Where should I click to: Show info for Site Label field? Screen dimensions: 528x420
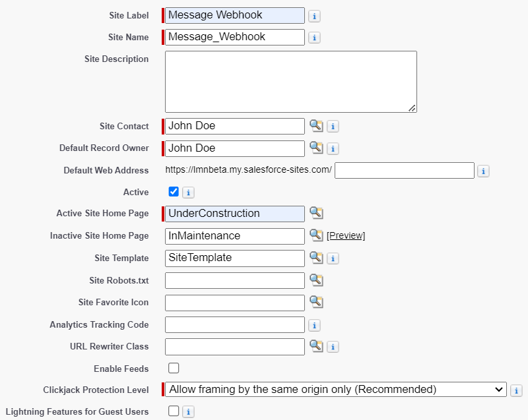(x=314, y=16)
